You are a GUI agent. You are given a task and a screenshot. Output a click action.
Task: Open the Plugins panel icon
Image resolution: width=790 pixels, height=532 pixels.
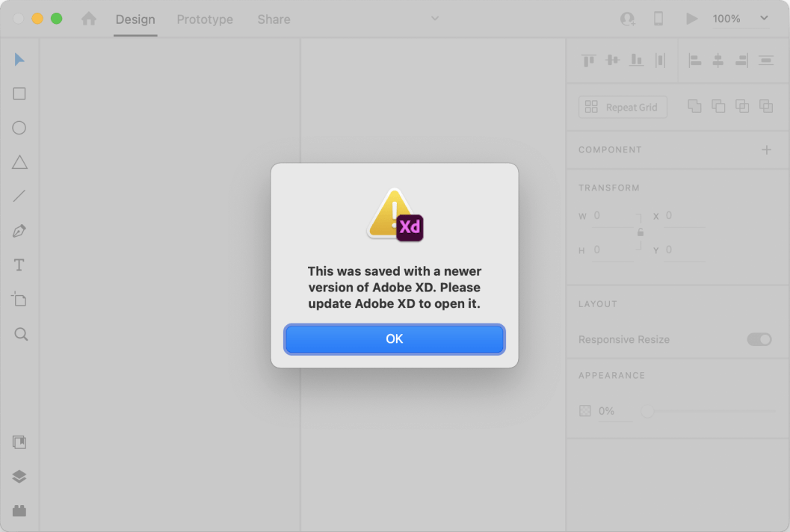pyautogui.click(x=19, y=511)
